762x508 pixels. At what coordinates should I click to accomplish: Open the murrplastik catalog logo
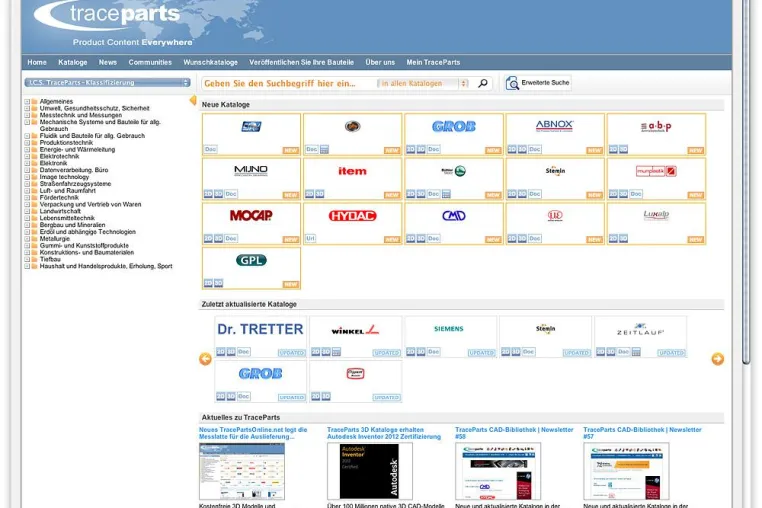click(x=656, y=171)
